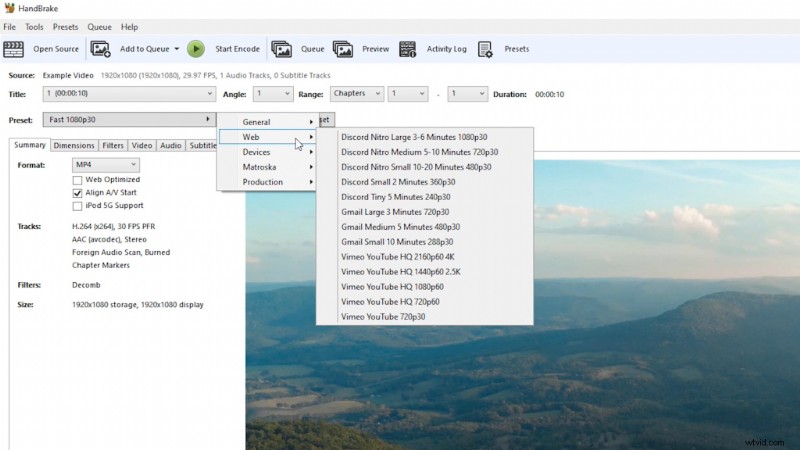Click the Presets document gear icon
800x450 pixels.
click(485, 49)
